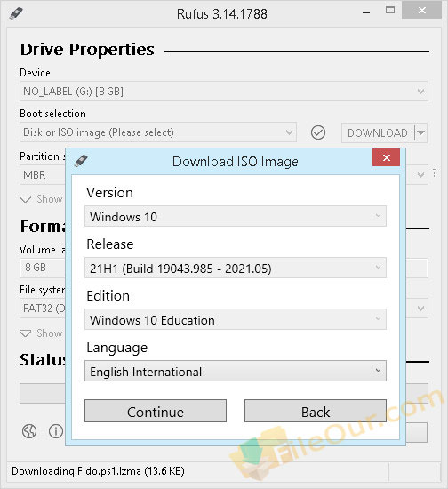
Task: Open the Edition dropdown showing Windows 10 Education
Action: tap(236, 319)
